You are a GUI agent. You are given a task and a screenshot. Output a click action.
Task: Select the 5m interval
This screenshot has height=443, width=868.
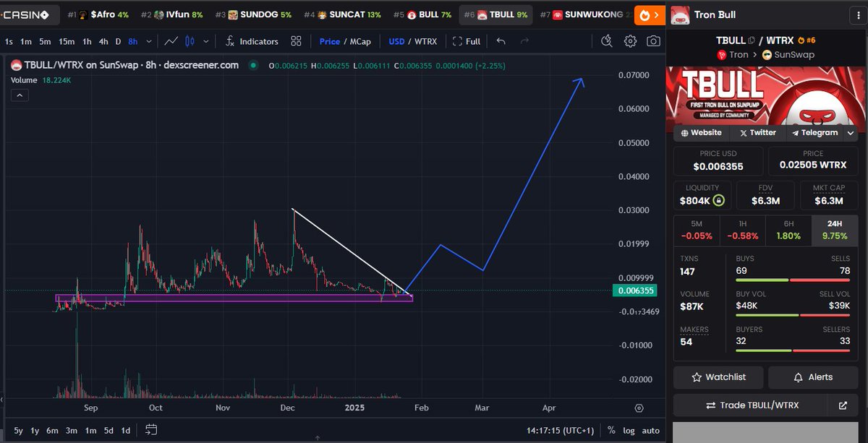[x=45, y=41]
